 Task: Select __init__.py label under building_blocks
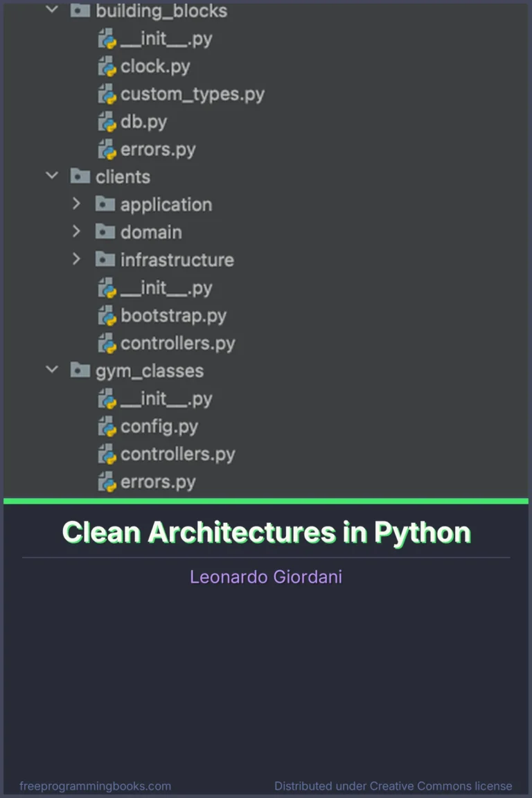coord(166,39)
